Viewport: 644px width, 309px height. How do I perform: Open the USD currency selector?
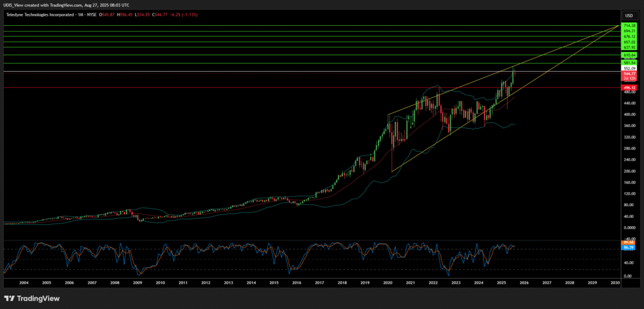628,15
